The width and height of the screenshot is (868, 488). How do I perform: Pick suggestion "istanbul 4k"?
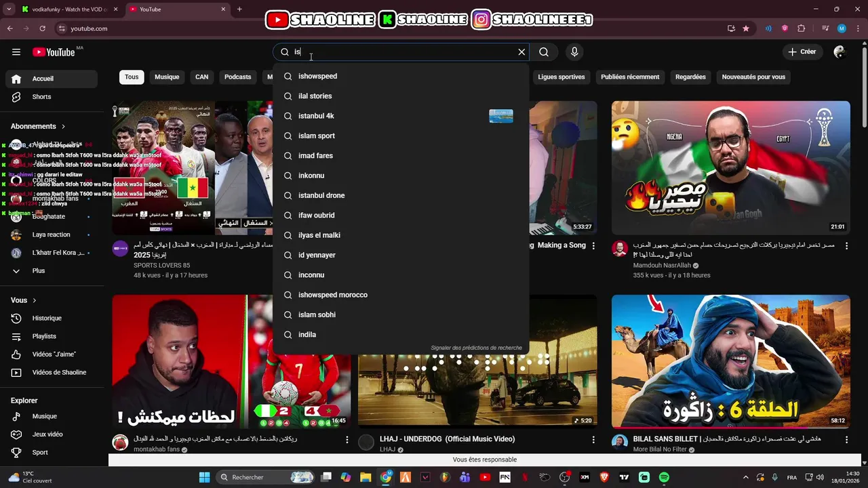pyautogui.click(x=401, y=116)
